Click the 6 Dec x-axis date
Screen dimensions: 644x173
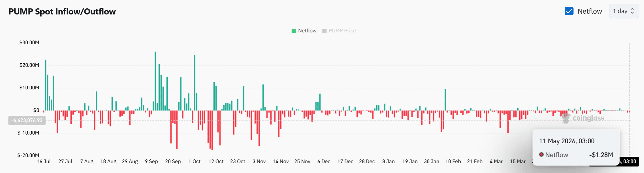pos(324,161)
